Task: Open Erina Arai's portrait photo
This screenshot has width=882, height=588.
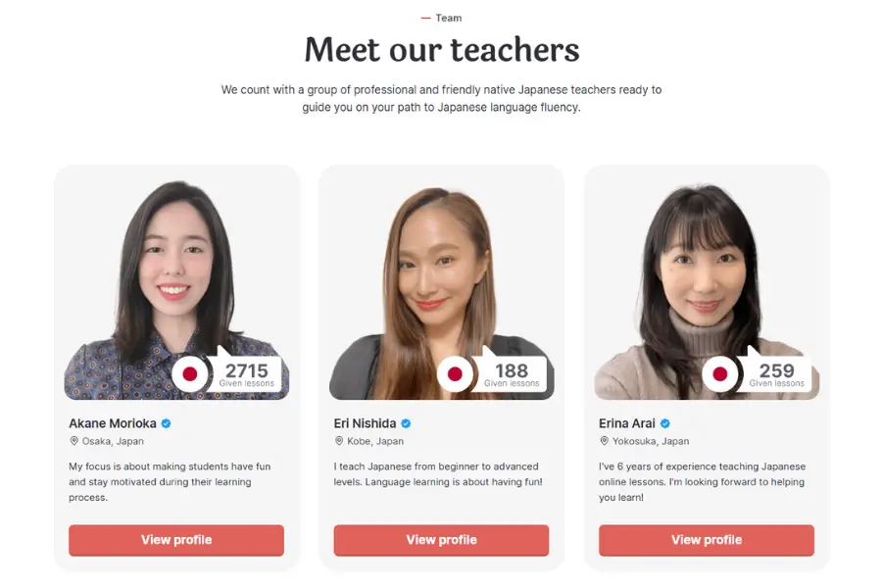Action: coord(707,288)
